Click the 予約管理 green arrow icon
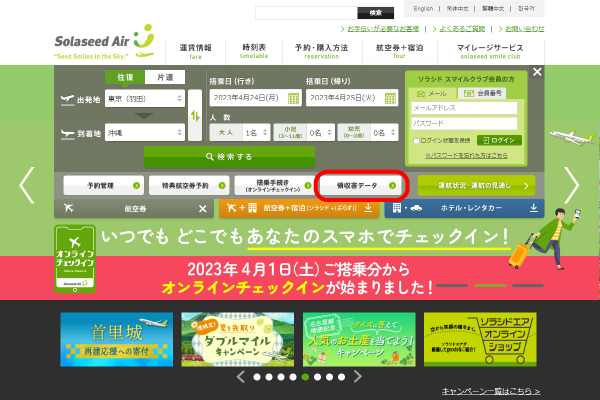 coord(136,186)
